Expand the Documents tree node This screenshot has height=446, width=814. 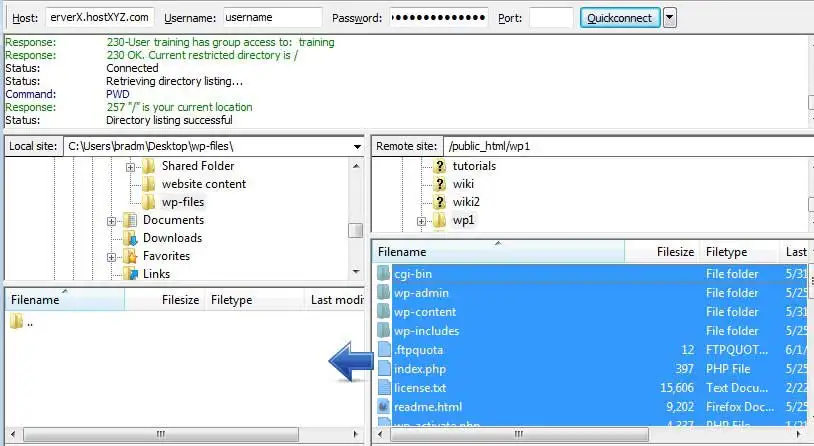click(111, 221)
